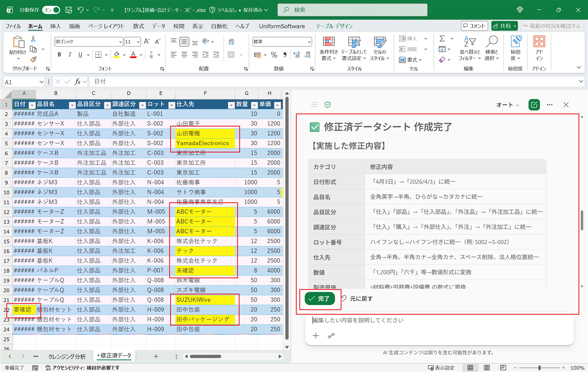Image resolution: width=588 pixels, height=372 pixels.
Task: Click the Merge and Center icon
Action: tap(231, 55)
